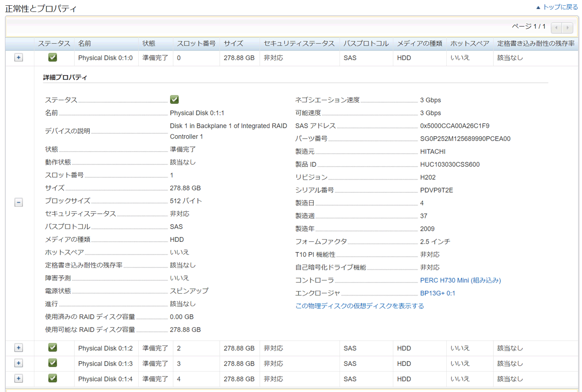Click revision value H202
The width and height of the screenshot is (582, 392).
pos(428,177)
